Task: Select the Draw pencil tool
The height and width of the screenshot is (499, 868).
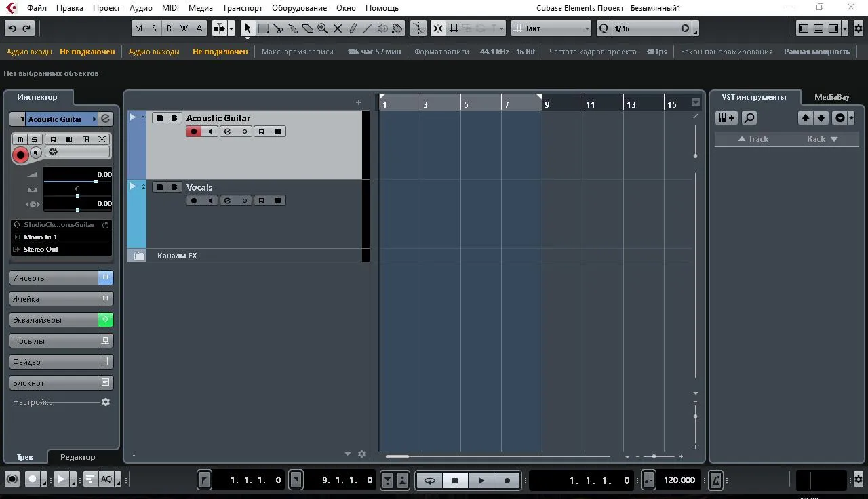Action: (x=353, y=28)
